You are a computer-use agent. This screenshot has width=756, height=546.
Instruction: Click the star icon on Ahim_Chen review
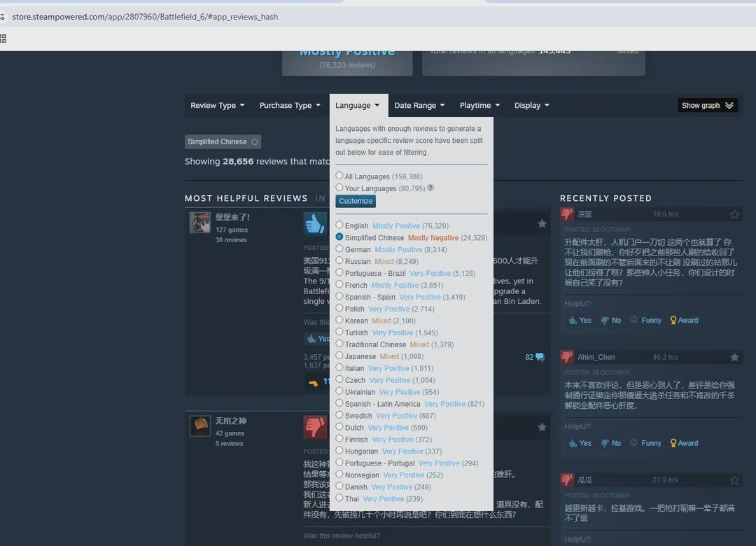734,357
